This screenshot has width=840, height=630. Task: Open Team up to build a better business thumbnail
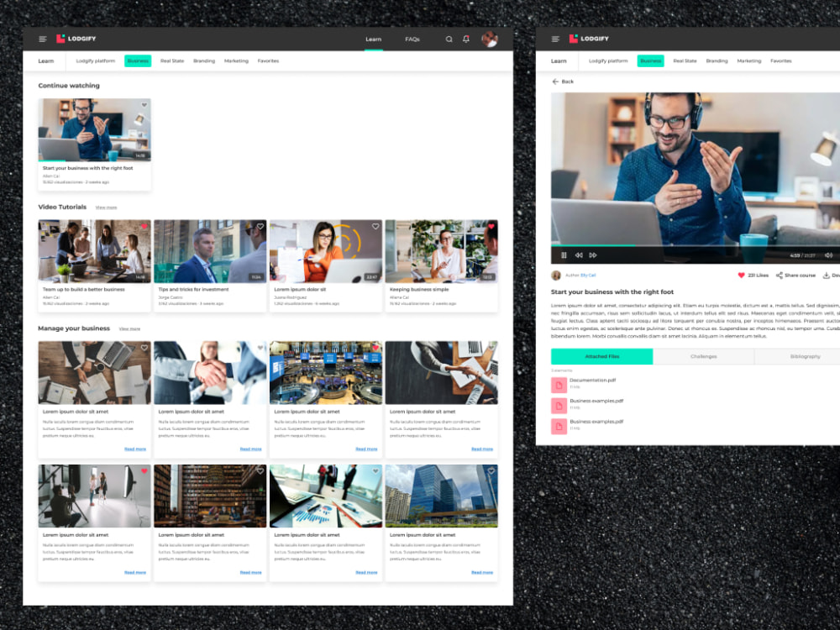tap(94, 251)
